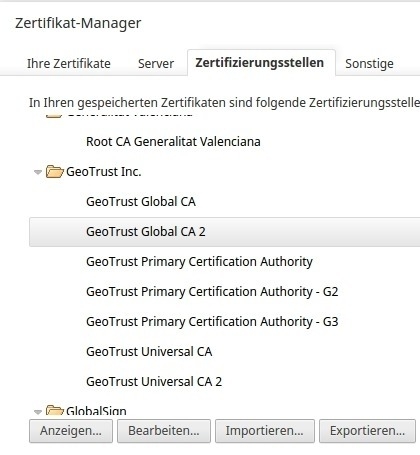420x455 pixels.
Task: Collapse the GlobalSign tree node
Action: pyautogui.click(x=38, y=412)
